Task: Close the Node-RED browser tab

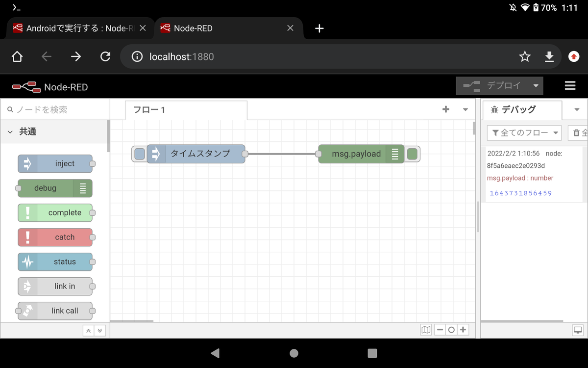Action: click(x=291, y=28)
